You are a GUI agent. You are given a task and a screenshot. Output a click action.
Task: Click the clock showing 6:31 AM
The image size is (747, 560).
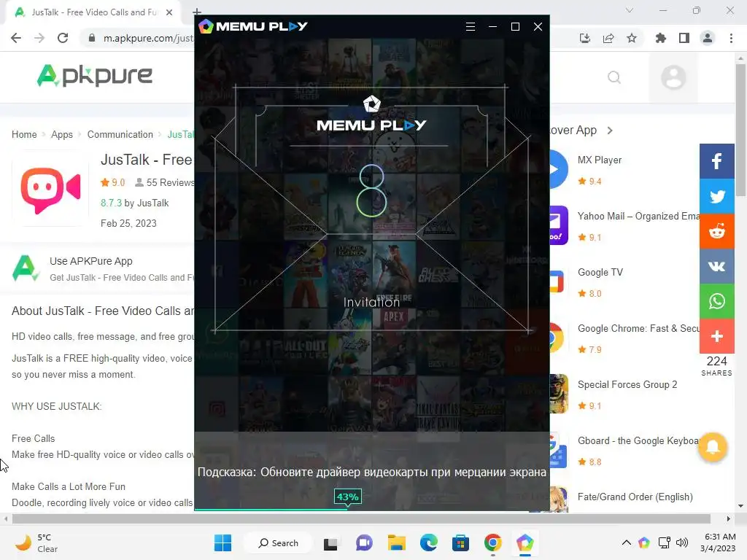720,537
